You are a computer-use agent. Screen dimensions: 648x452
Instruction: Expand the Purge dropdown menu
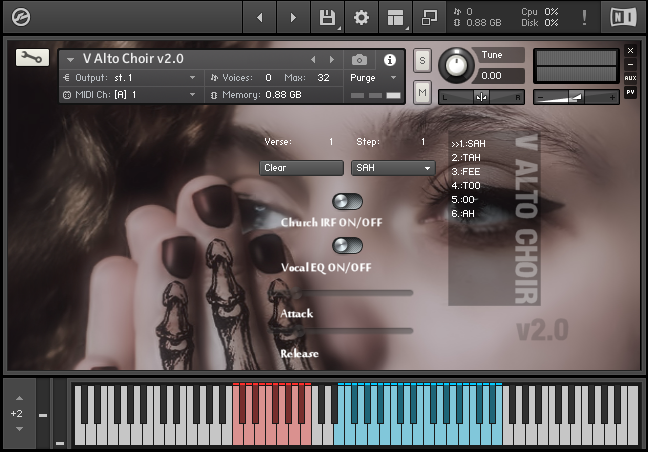(374, 77)
